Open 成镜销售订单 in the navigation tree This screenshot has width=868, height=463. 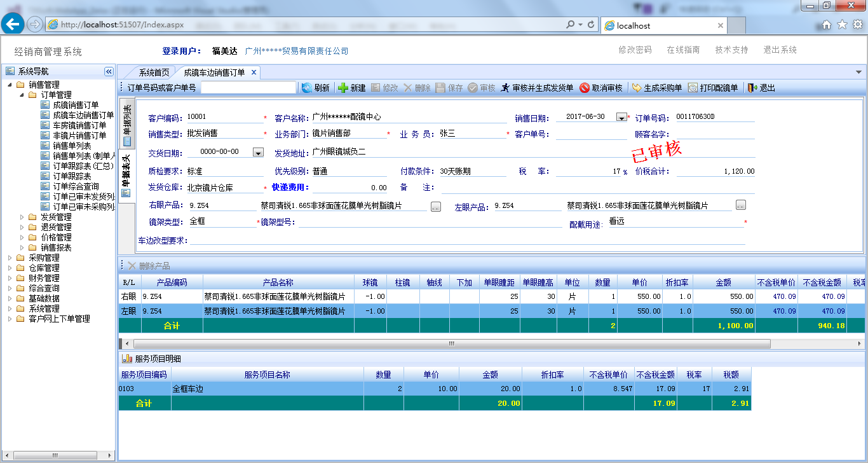click(x=76, y=105)
